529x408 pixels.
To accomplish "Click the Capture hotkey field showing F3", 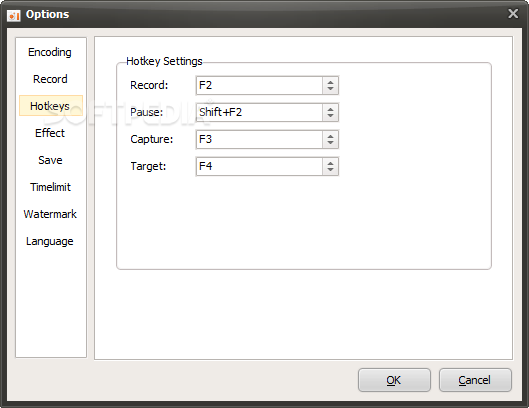I will [259, 139].
